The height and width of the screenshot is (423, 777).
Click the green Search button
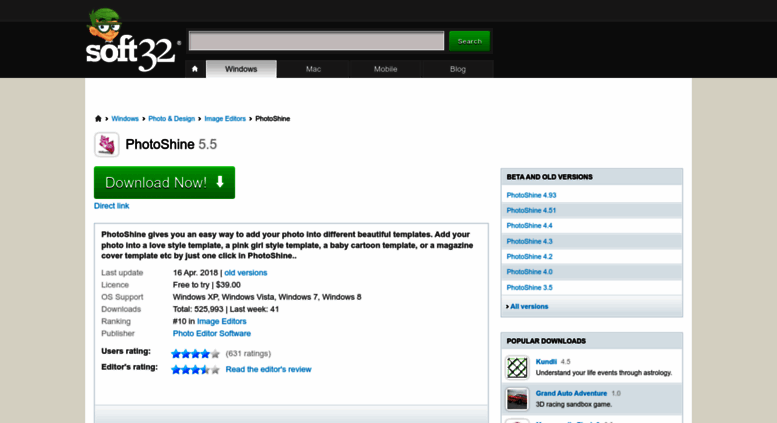(x=469, y=41)
